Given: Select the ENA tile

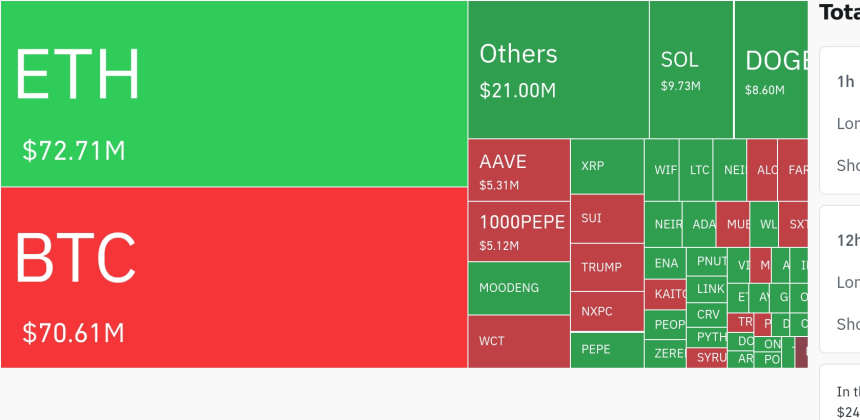Looking at the screenshot, I should coord(665,263).
